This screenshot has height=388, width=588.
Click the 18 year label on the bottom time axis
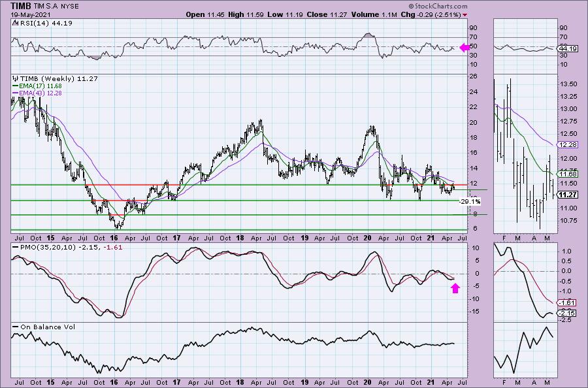(240, 382)
